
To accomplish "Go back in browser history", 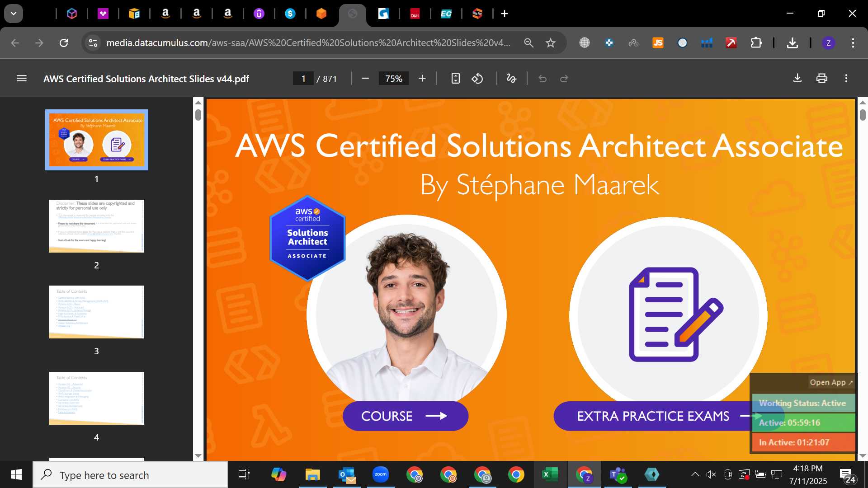I will [15, 43].
